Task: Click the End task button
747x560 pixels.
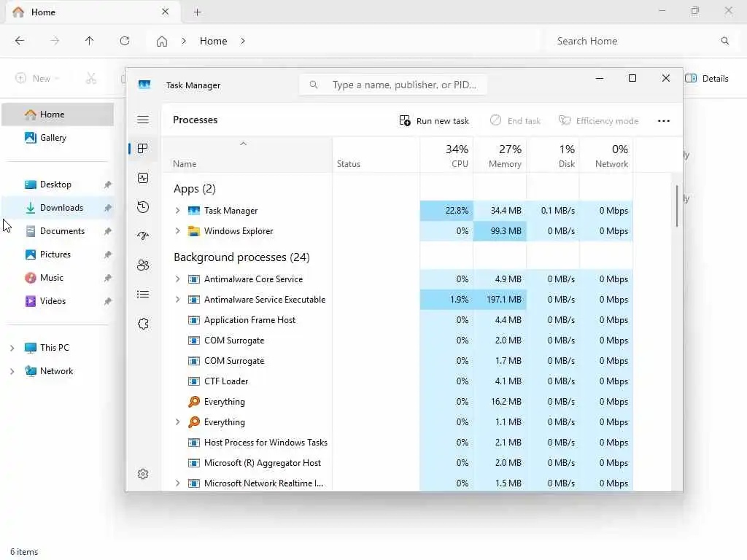Action: [x=515, y=121]
